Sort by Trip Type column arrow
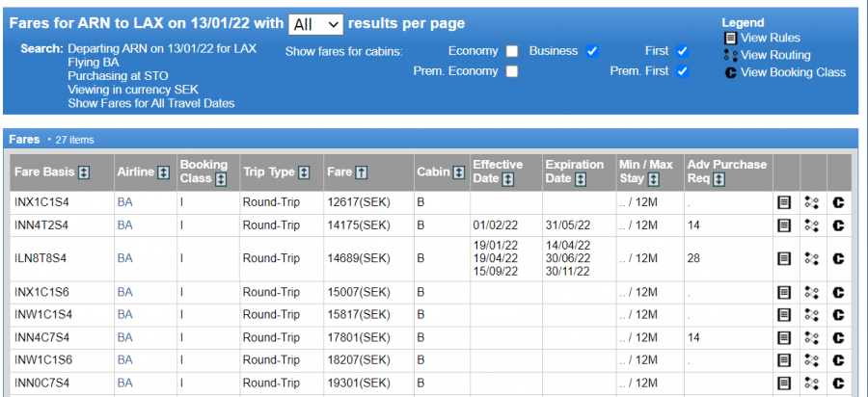Screen dimensions: 868x397 (x=305, y=172)
